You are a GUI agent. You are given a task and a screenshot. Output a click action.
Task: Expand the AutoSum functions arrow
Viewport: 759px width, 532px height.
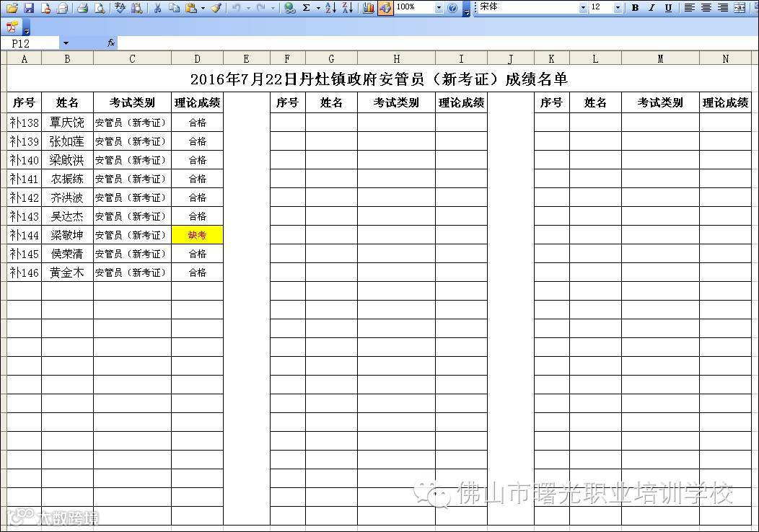318,8
